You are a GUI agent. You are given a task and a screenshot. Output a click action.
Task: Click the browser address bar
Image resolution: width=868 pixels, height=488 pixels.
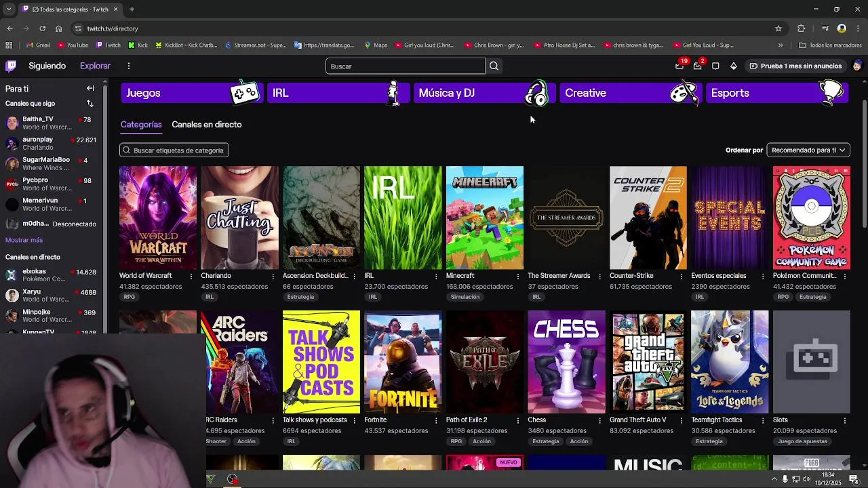coord(427,28)
